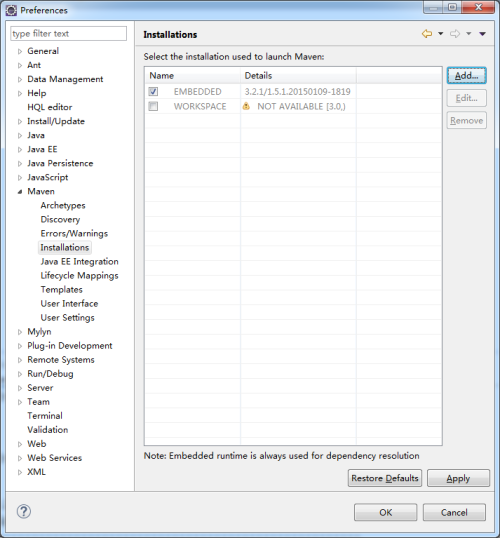Click the Apply button
The height and width of the screenshot is (538, 500).
(x=458, y=478)
